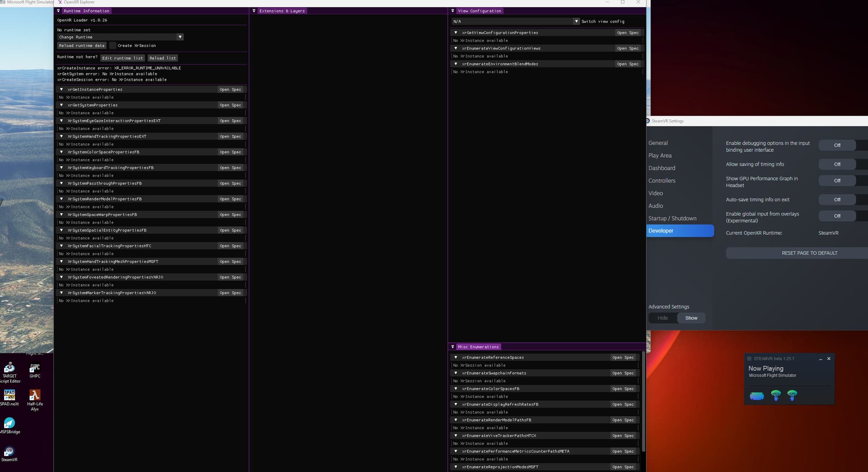Toggle 'Enable debugging options in input binding' switch
The width and height of the screenshot is (868, 472).
pyautogui.click(x=837, y=145)
